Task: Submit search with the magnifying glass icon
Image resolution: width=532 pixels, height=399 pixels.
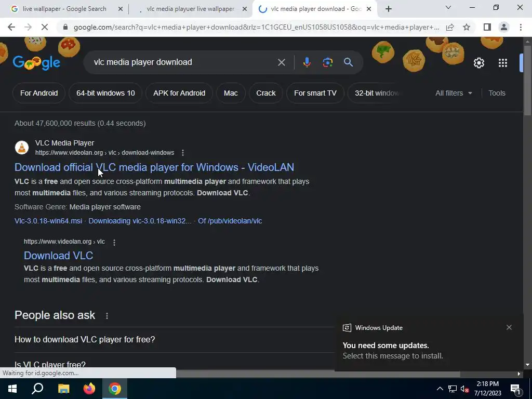Action: coord(348,62)
